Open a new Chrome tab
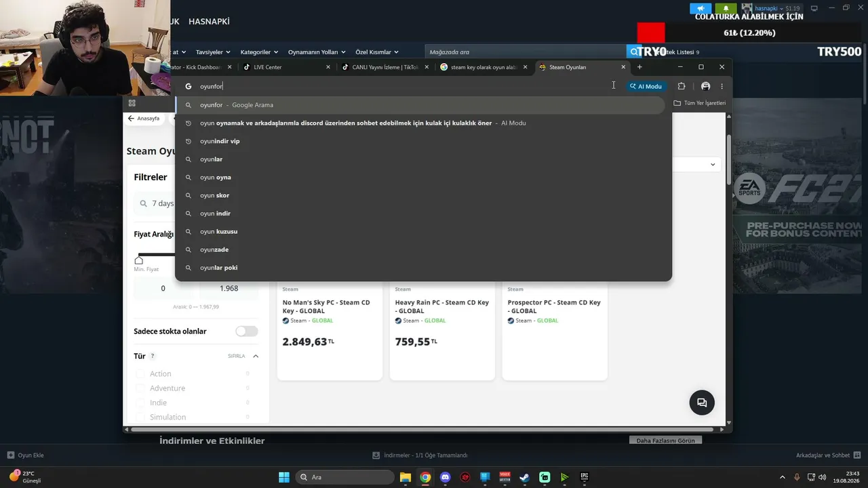The image size is (868, 488). tap(639, 67)
